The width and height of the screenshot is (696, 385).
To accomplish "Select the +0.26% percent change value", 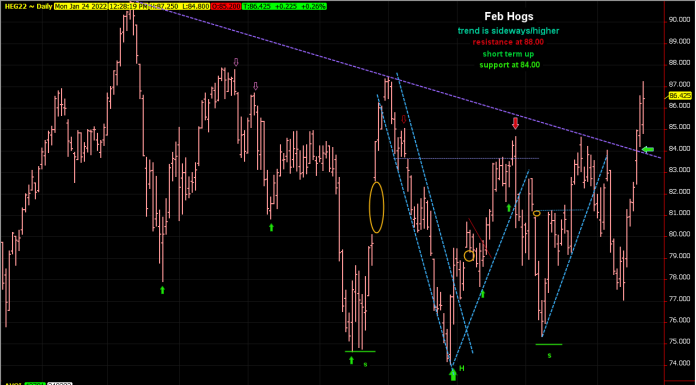I will [314, 7].
